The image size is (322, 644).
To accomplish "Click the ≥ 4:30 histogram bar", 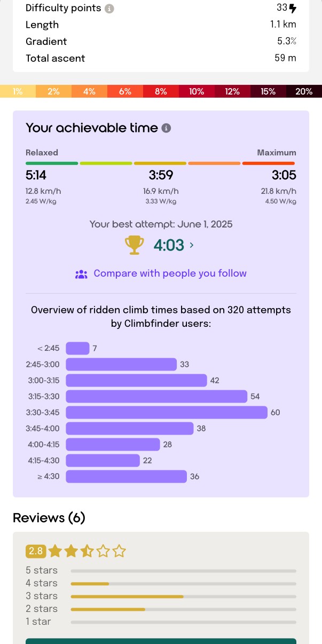I will [126, 477].
